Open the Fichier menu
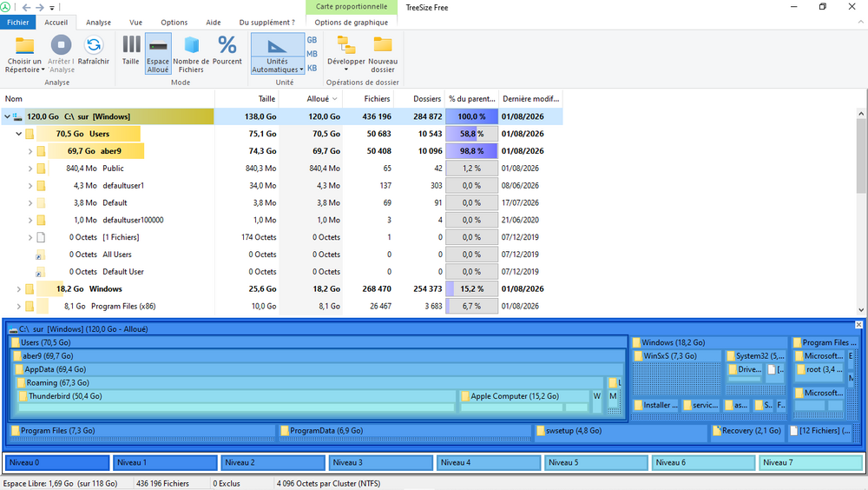The image size is (868, 490). 17,23
